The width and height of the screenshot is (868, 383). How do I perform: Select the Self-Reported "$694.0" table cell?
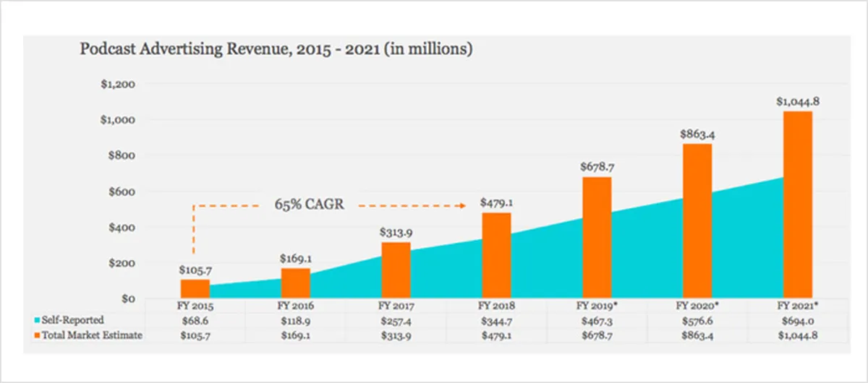797,320
